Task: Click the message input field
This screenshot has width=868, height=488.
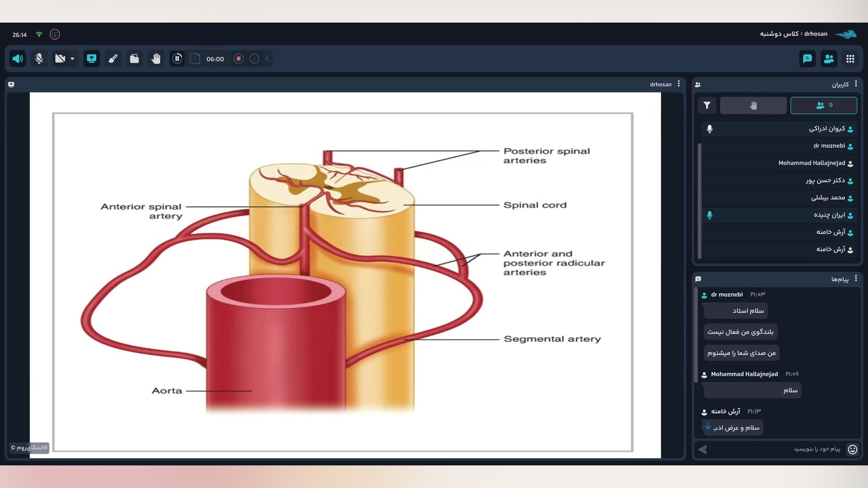Action: tap(778, 449)
